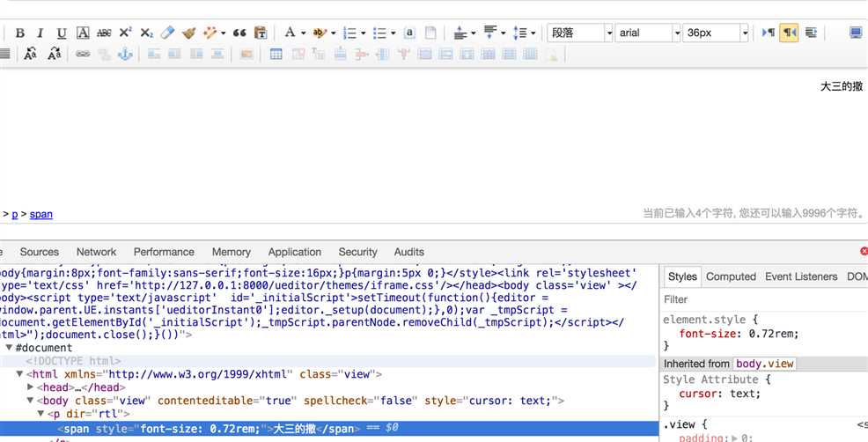This screenshot has height=442, width=868.
Task: Open the Audits tab
Action: (x=409, y=252)
